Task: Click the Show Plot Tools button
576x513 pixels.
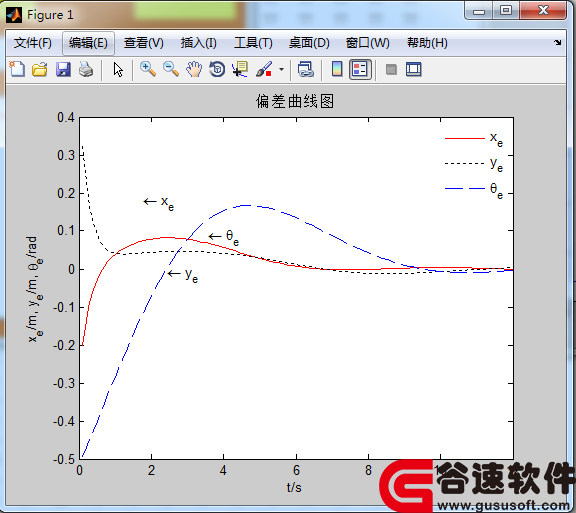Action: (414, 69)
